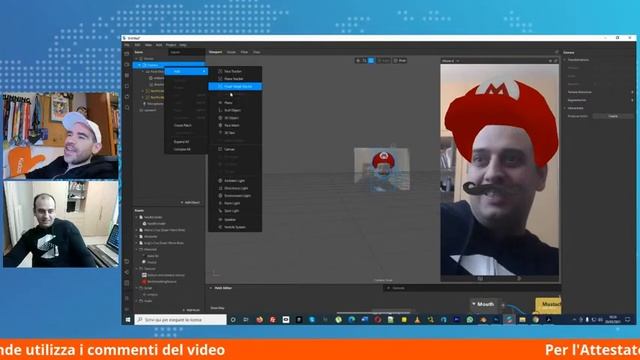Add a Directional Light from submenu
640x360 pixels.
pyautogui.click(x=235, y=188)
